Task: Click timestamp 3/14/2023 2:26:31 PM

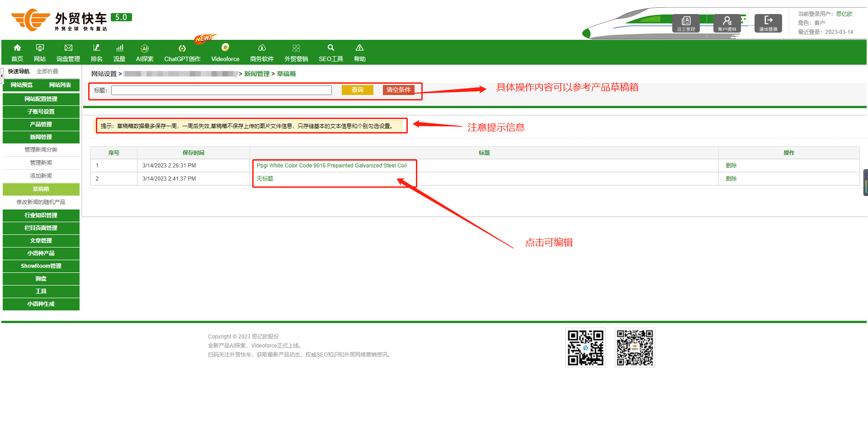Action: click(169, 166)
